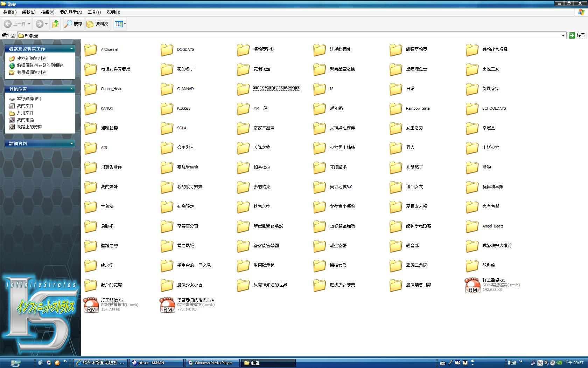The width and height of the screenshot is (588, 368).
Task: Select the KISSSIS folder icon
Action: click(167, 109)
